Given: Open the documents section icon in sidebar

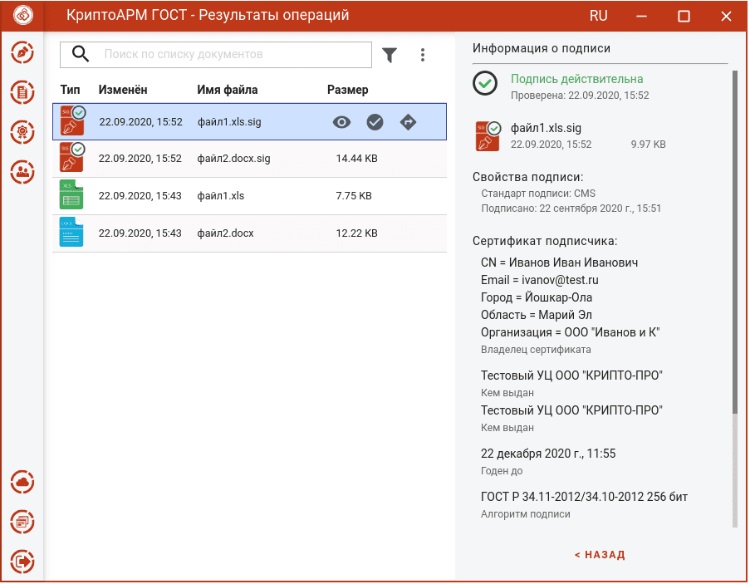Looking at the screenshot, I should (22, 92).
